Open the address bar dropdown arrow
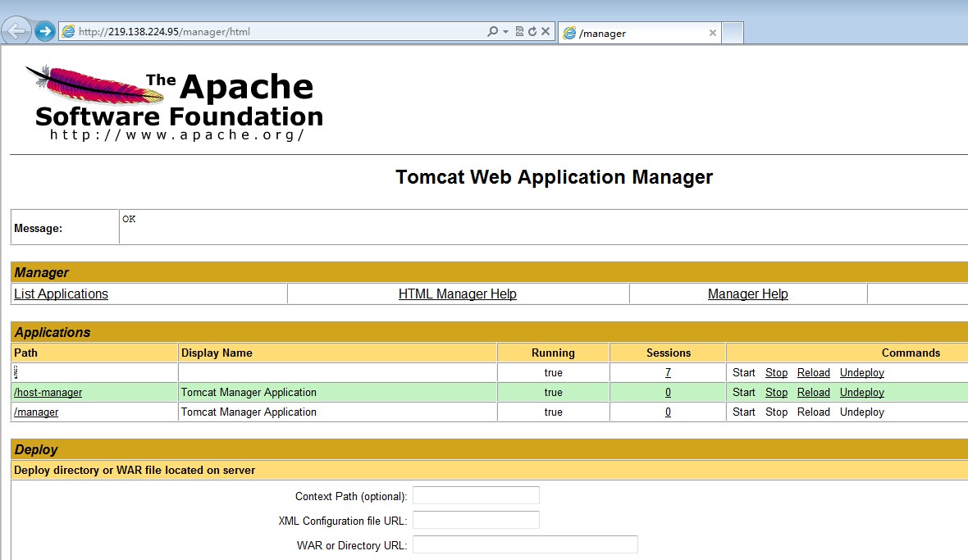 tap(505, 31)
